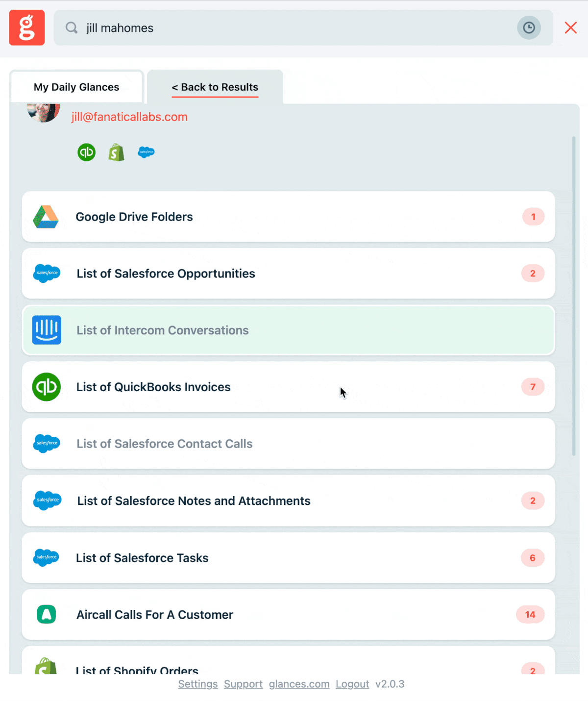The height and width of the screenshot is (701, 588).
Task: Open List of Salesforce Contact Calls
Action: (x=288, y=444)
